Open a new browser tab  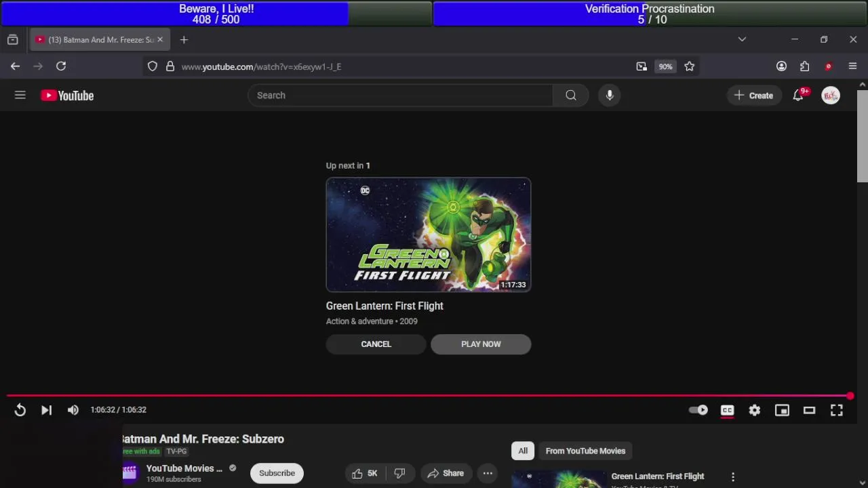[x=184, y=40]
